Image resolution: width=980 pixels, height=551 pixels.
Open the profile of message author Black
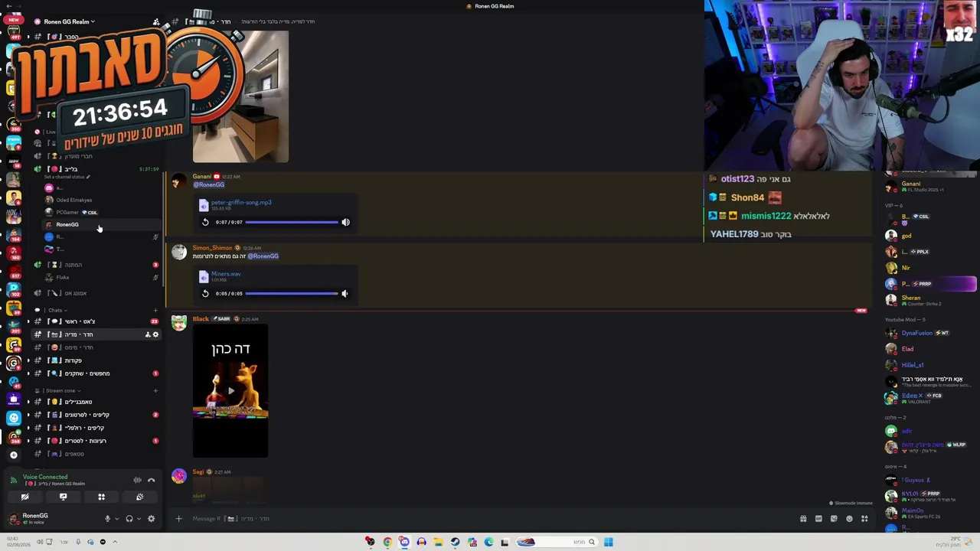click(x=201, y=319)
